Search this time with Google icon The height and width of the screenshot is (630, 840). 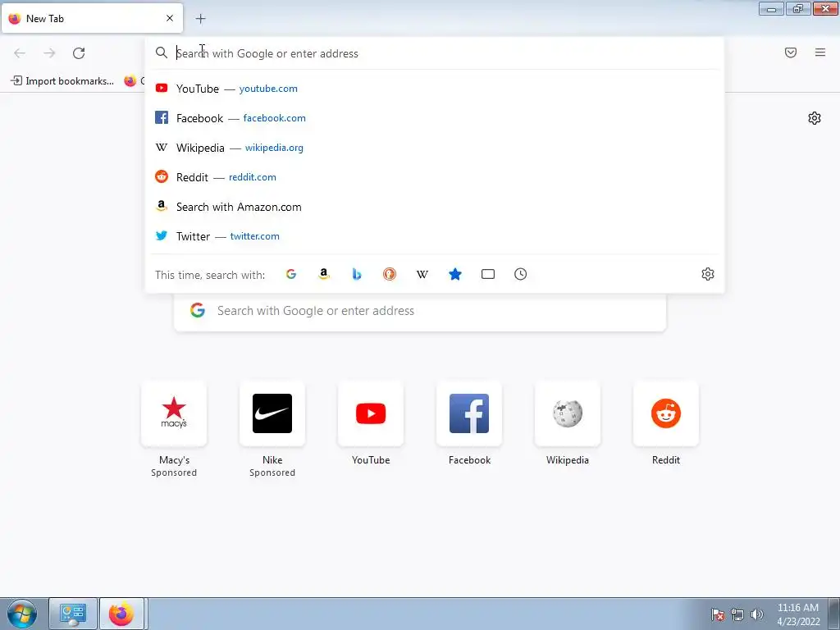(x=291, y=274)
